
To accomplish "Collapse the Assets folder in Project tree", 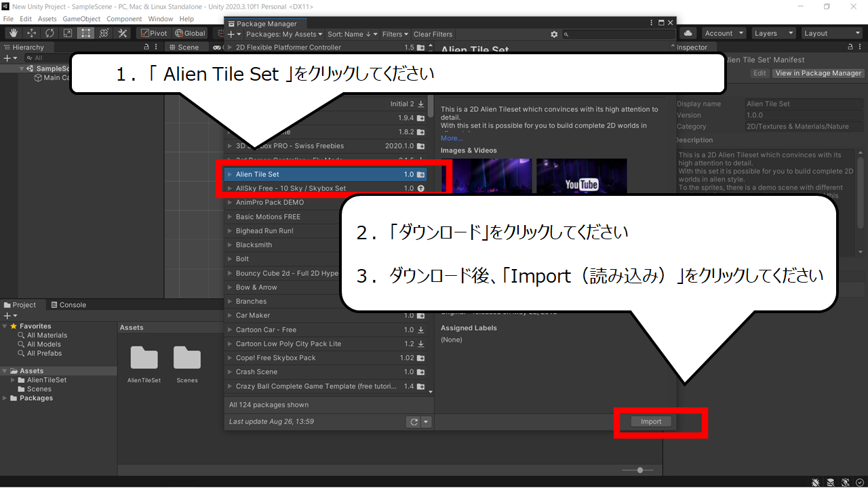I will [5, 371].
